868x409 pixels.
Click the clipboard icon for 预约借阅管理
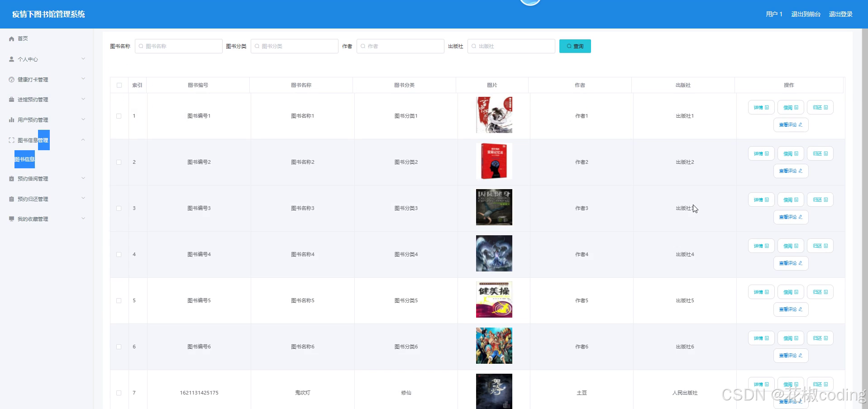click(12, 179)
